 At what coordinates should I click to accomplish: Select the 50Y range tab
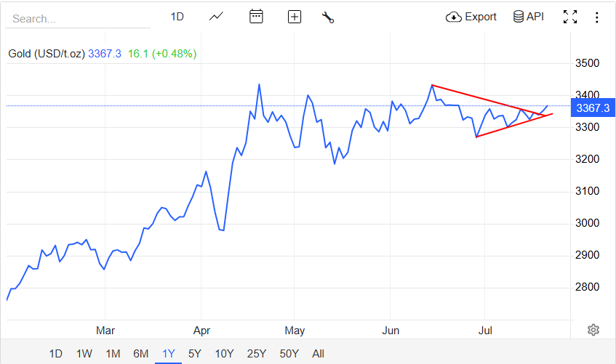[289, 354]
